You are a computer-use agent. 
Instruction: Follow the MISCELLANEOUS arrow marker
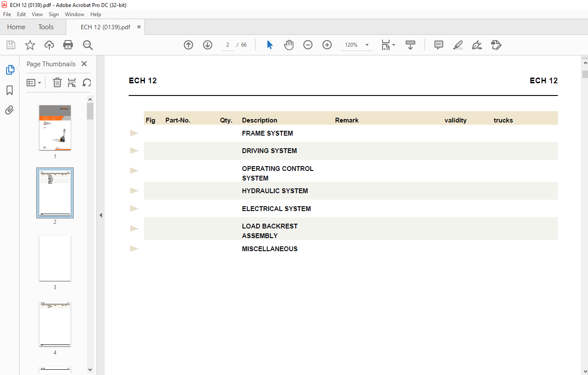(x=134, y=249)
